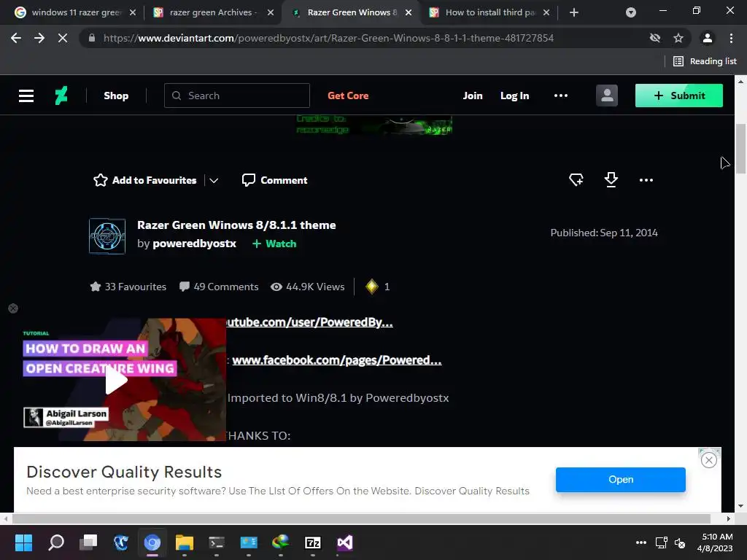Click the vertical scrollbar thumb
Screen dimensions: 747x560
coord(741,149)
